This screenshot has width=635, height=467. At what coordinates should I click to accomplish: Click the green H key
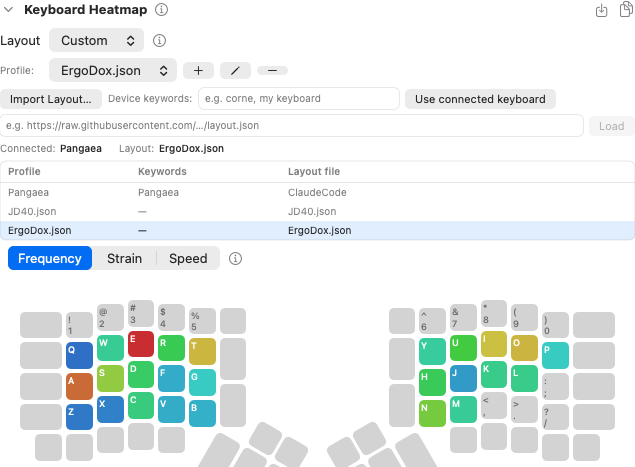(433, 382)
